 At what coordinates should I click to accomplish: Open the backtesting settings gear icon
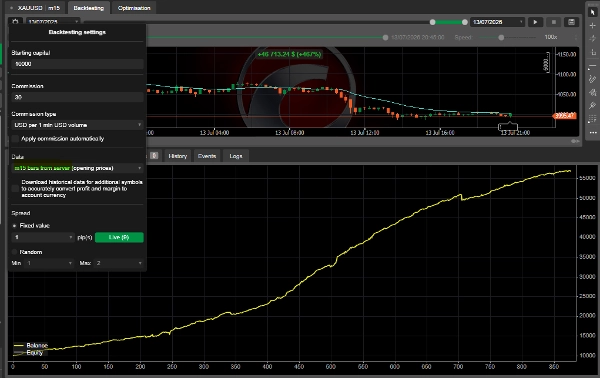point(15,22)
